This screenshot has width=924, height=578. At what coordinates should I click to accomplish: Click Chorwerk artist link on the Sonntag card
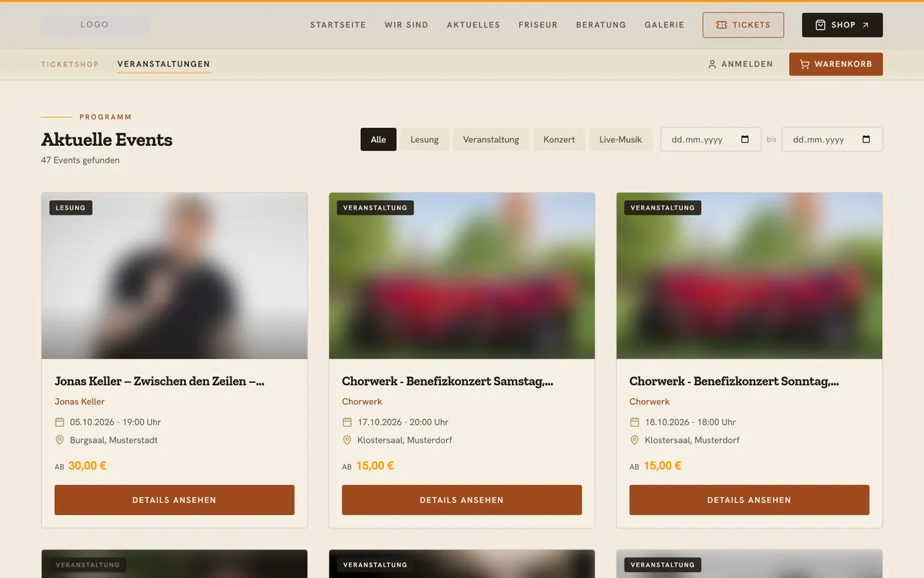click(650, 402)
